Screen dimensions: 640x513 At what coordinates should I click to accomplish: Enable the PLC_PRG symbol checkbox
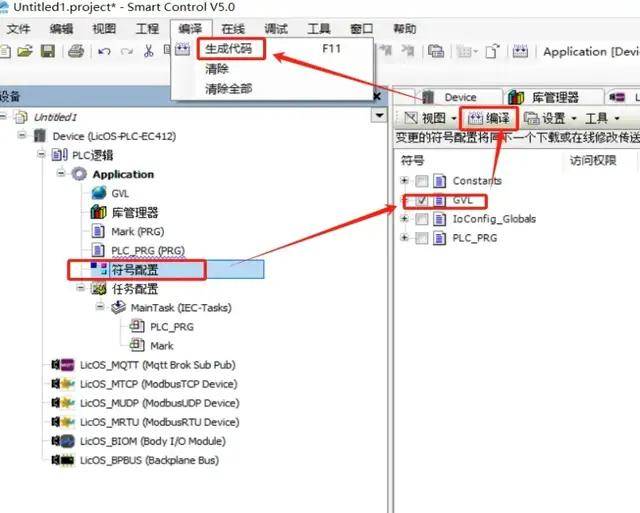[422, 238]
